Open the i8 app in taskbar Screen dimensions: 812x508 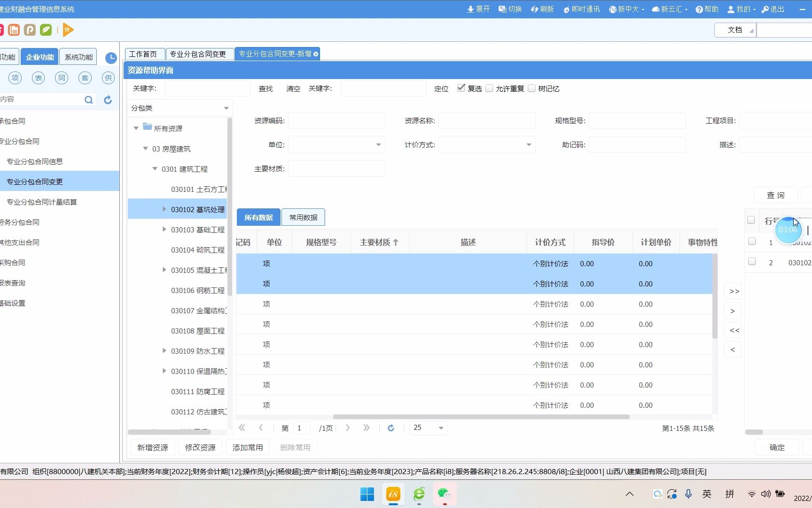pyautogui.click(x=393, y=494)
